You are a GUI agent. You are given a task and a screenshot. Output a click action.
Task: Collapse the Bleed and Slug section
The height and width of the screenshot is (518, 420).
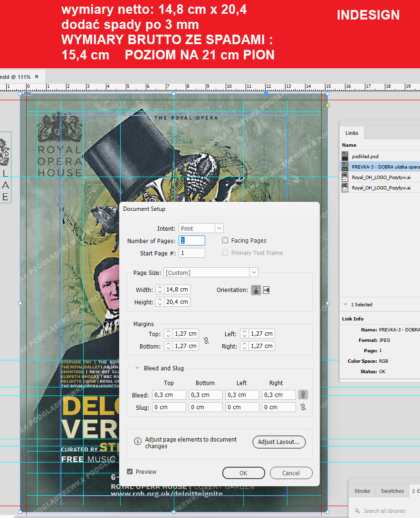[x=138, y=368]
